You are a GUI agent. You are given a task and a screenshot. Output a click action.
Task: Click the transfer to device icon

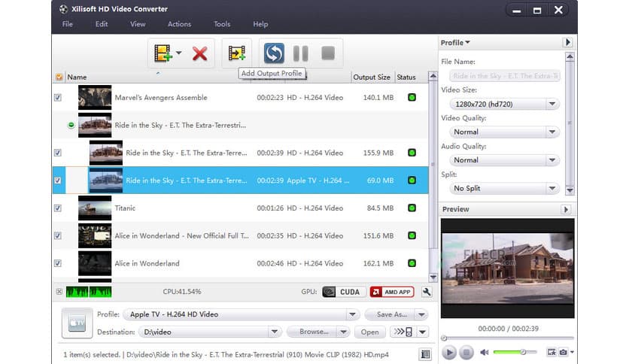point(403,332)
